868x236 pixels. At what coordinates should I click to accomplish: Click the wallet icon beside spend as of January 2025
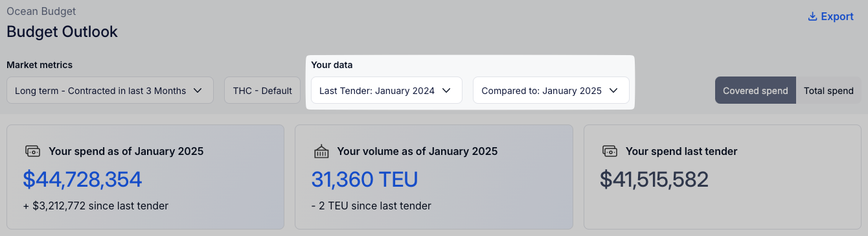[x=32, y=151]
